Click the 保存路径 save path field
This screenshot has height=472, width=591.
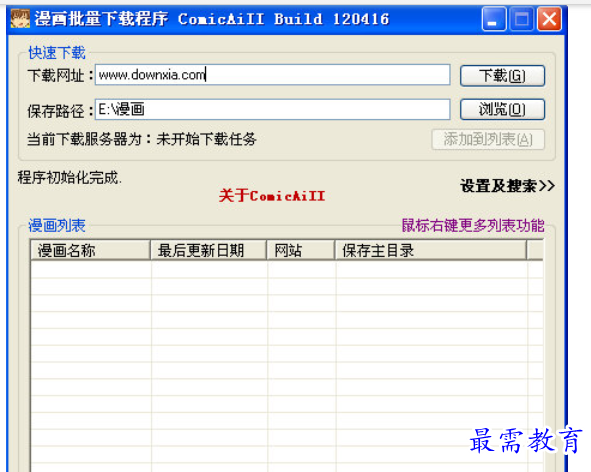[273, 109]
